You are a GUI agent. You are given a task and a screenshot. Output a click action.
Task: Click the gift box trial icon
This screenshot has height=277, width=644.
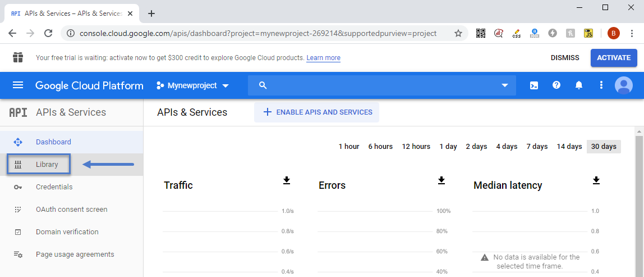click(x=17, y=58)
